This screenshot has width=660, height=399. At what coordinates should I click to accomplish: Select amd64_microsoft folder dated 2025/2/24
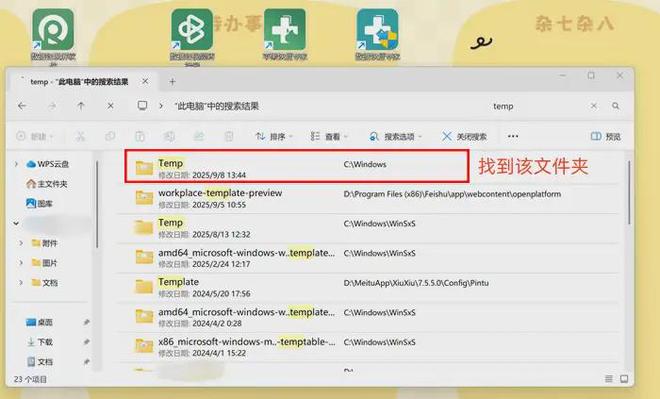367,258
